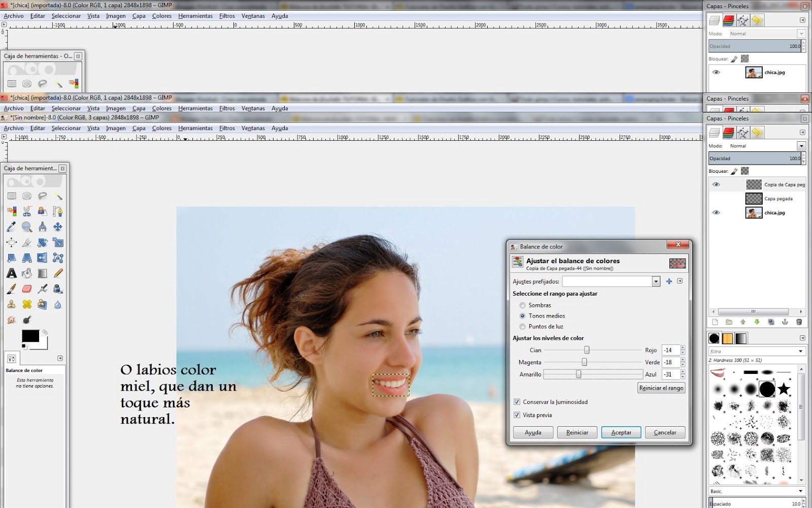Choose the Heal bandage tool
Viewport: 812px width, 508px height.
pyautogui.click(x=27, y=304)
